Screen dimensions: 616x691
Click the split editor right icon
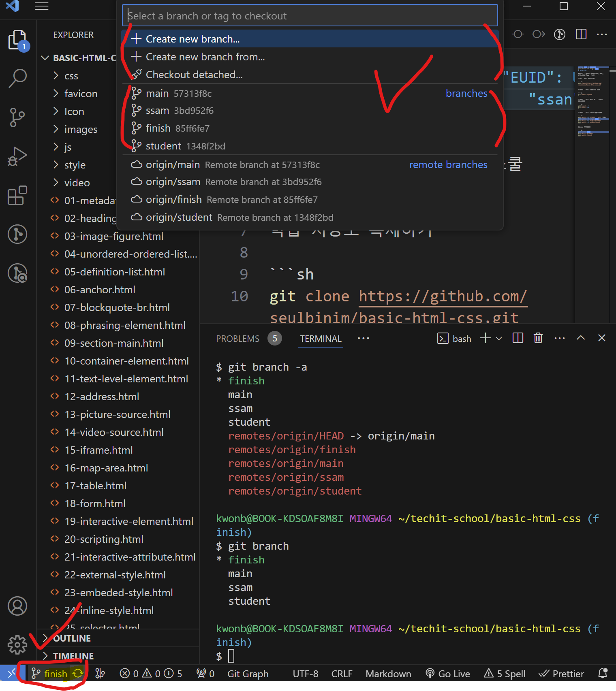pos(581,34)
